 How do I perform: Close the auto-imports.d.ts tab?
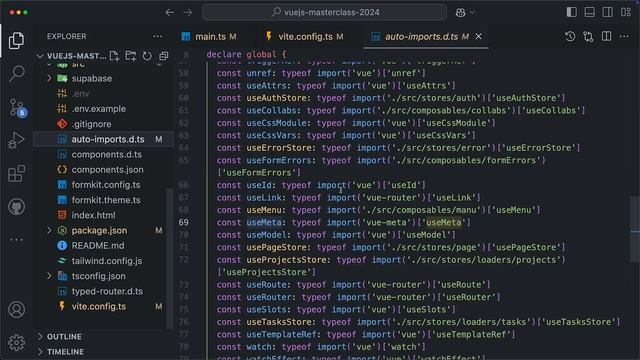(479, 37)
